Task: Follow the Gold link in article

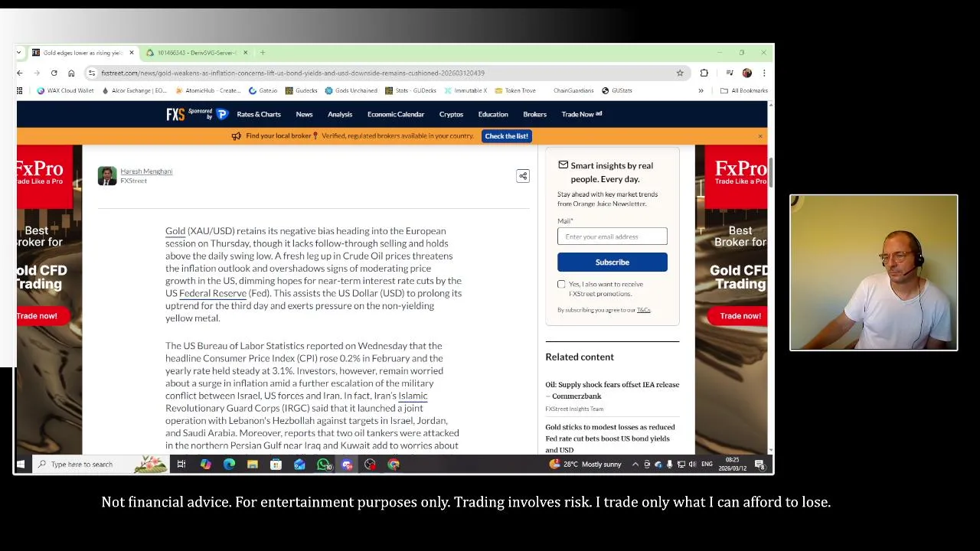Action: pos(175,231)
